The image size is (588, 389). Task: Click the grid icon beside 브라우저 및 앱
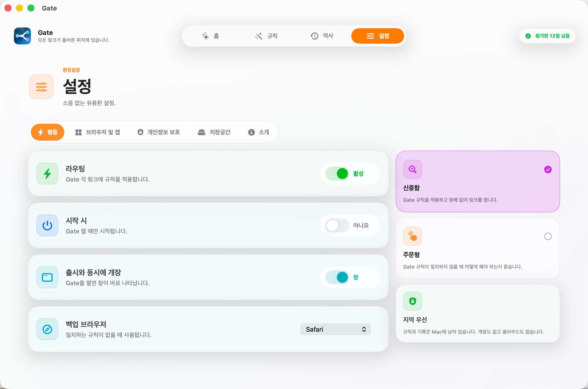coord(78,132)
